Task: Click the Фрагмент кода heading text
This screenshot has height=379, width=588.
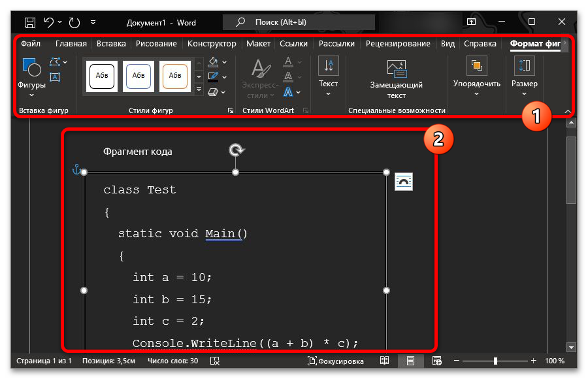Action: click(x=138, y=152)
